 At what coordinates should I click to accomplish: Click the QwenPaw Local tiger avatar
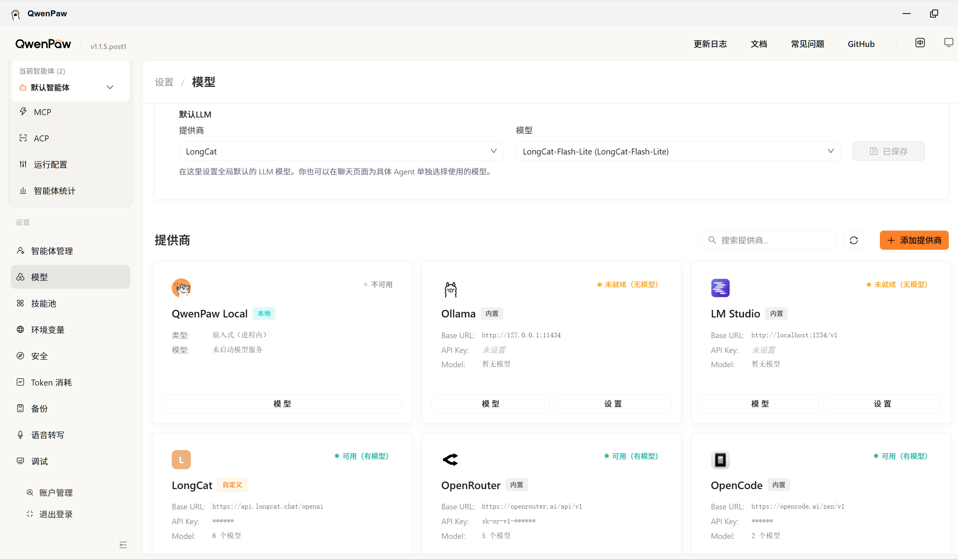coord(181,288)
